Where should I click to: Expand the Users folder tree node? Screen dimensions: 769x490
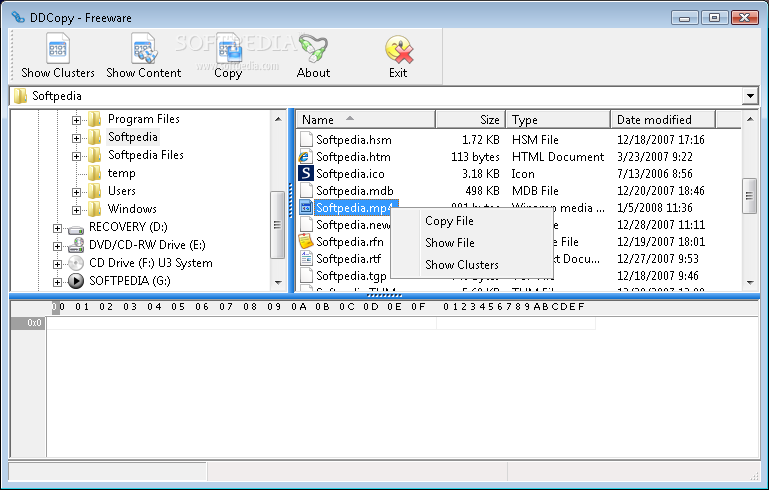[x=76, y=192]
